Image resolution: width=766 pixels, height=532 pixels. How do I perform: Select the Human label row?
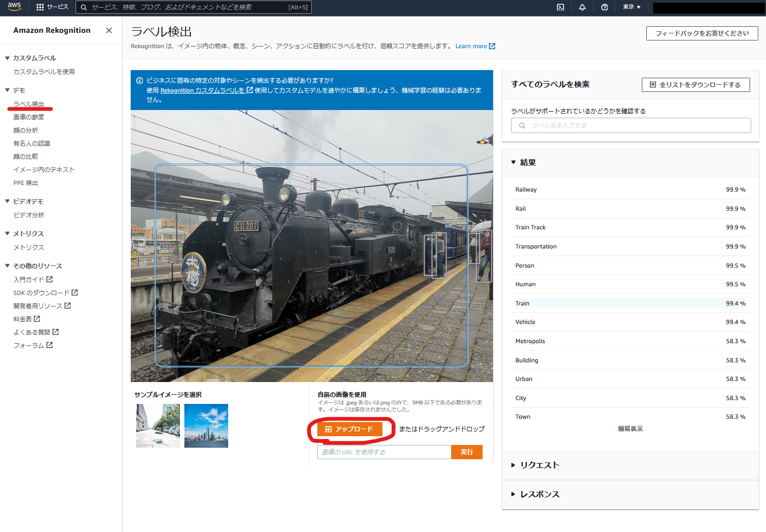pos(630,284)
